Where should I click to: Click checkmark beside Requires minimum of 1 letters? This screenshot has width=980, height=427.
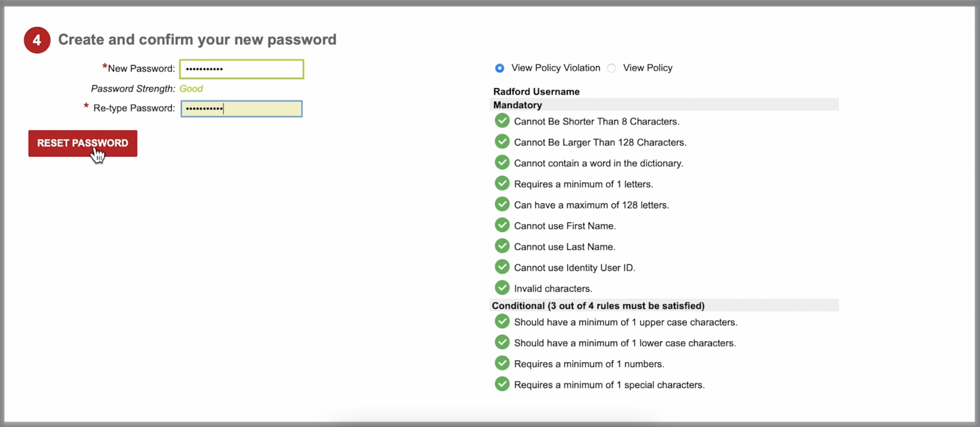tap(502, 183)
